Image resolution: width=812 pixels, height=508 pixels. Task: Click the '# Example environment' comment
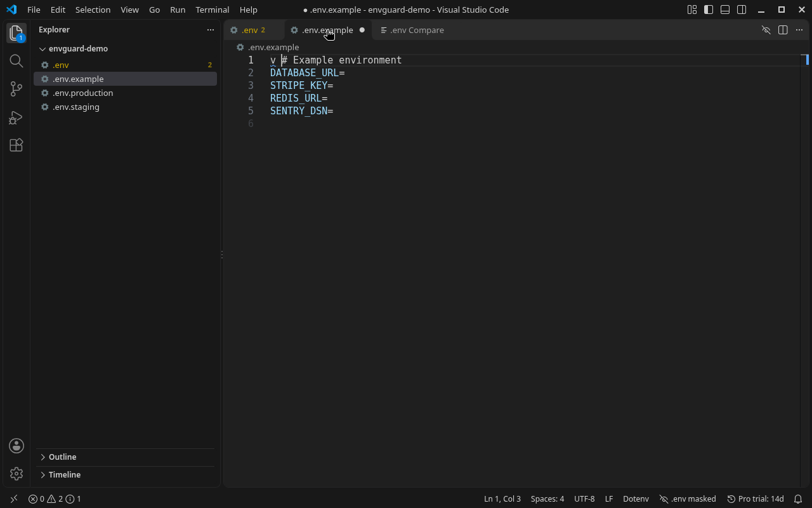(342, 60)
